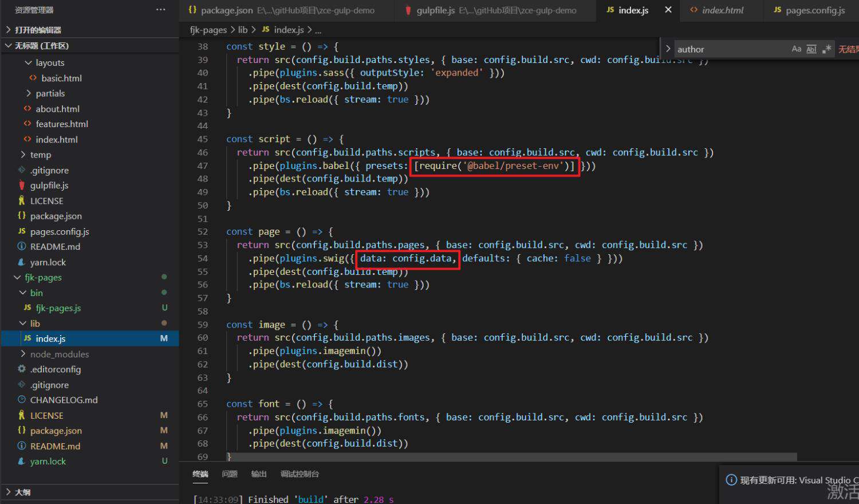859x504 pixels.
Task: Open gulpfile.js in the explorer tree
Action: [x=49, y=186]
